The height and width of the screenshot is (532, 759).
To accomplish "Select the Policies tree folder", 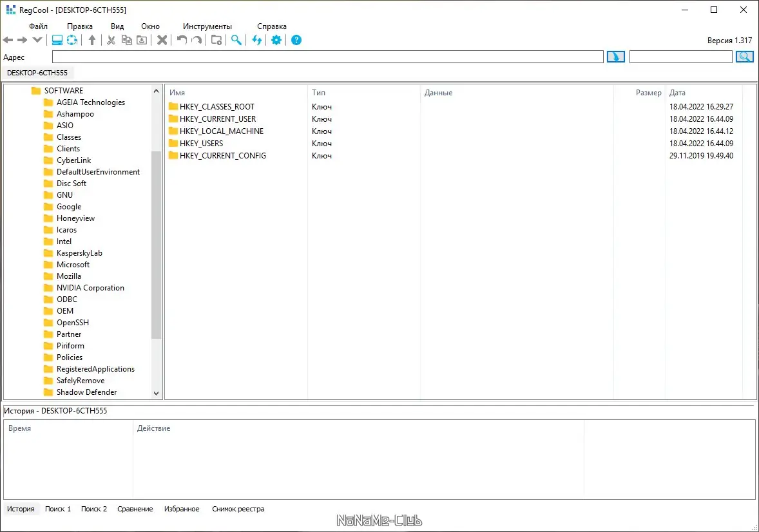I will pos(70,357).
